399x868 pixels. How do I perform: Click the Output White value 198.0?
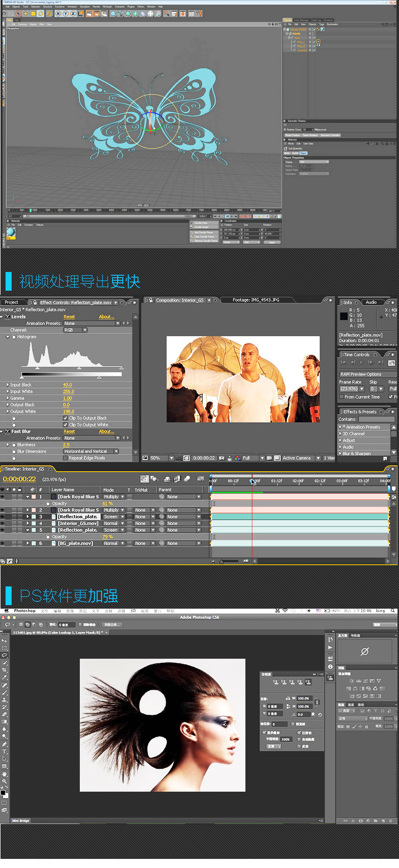[68, 412]
